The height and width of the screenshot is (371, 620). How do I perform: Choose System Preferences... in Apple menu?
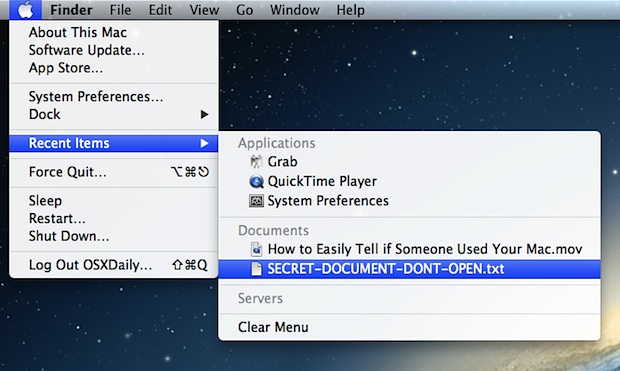[114, 97]
